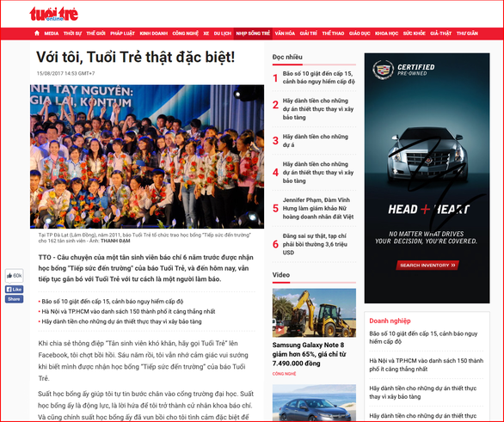Open the Nhịp Sống Trẻ menu tab
Screen dimensions: 504x422
click(253, 34)
